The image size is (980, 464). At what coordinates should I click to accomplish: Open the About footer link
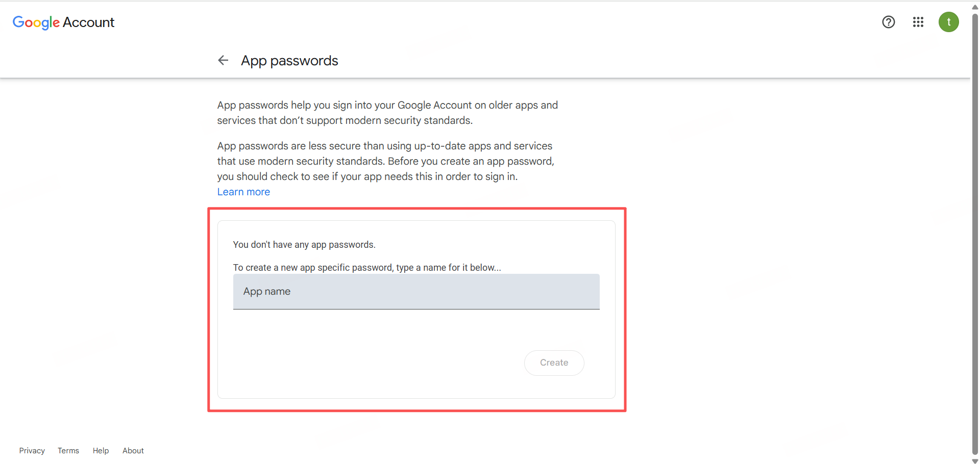click(x=133, y=451)
